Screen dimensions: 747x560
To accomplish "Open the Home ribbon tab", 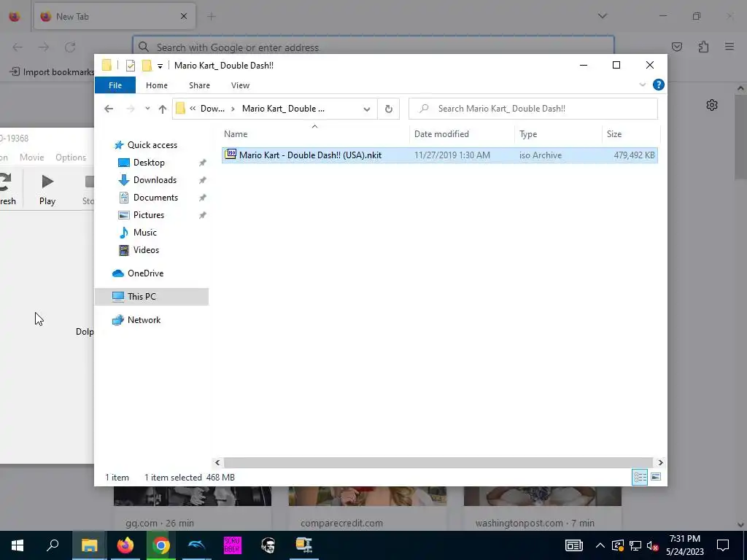I will 157,85.
